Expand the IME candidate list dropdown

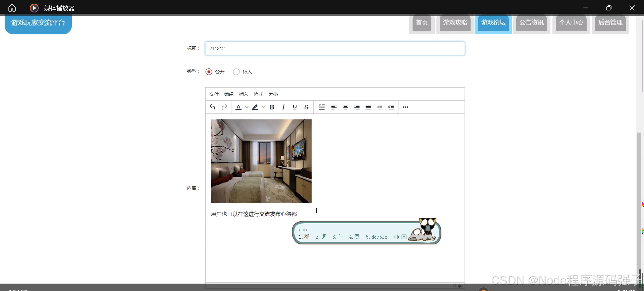tap(404, 237)
